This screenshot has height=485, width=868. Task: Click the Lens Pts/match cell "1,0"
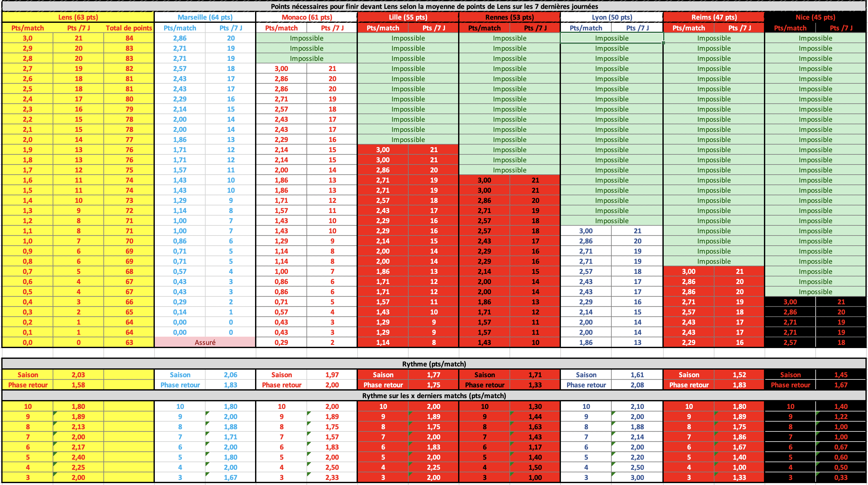coord(28,241)
